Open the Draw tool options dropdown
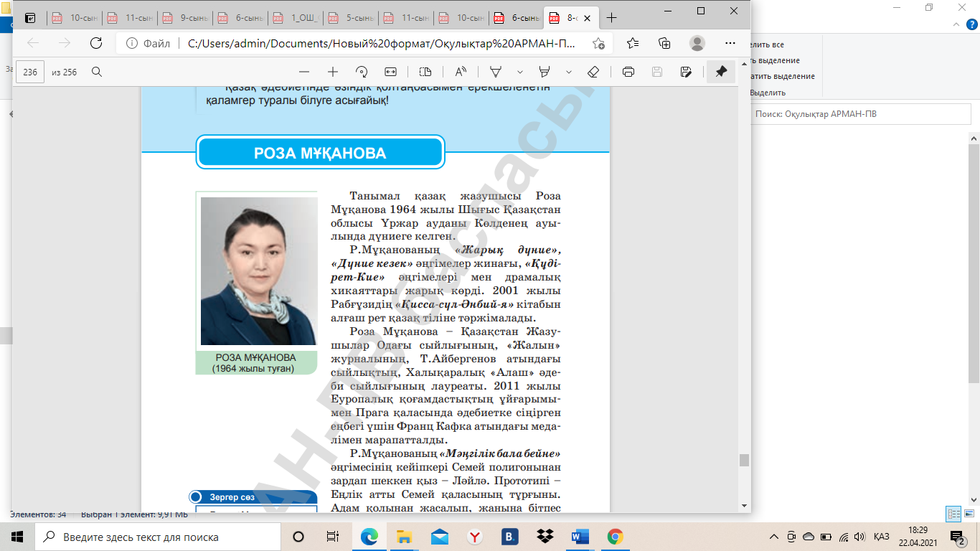This screenshot has height=551, width=980. 520,72
